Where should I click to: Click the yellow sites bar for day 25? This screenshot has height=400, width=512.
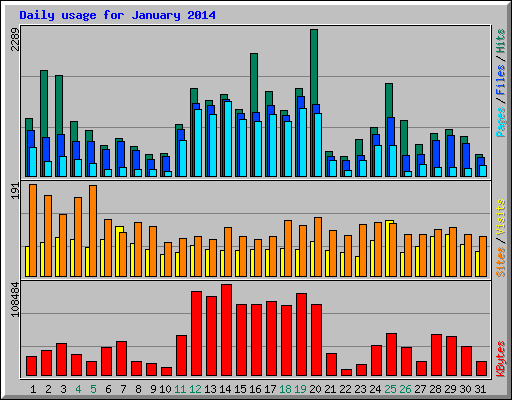[388, 248]
